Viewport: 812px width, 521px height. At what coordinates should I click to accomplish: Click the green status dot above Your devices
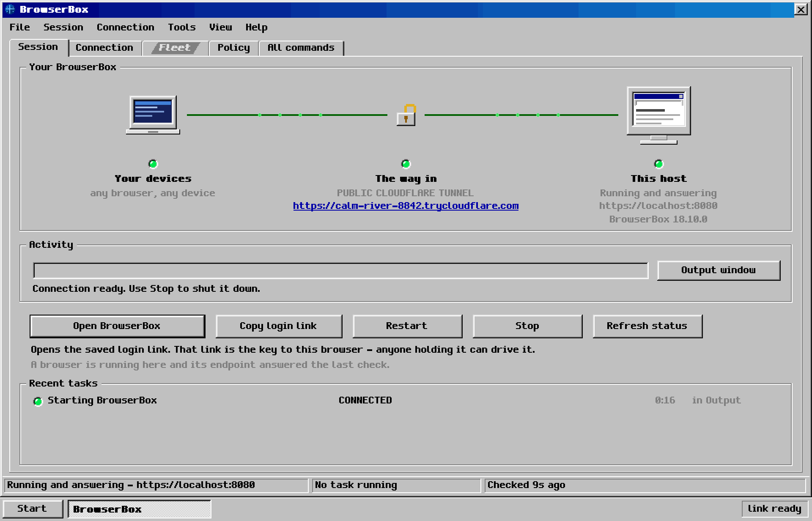pyautogui.click(x=153, y=164)
